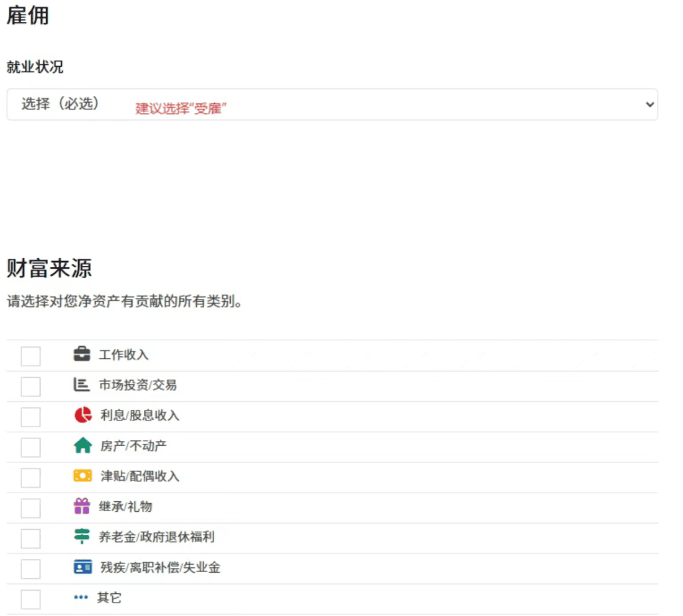Click the briefcase icon for 工作收入
The height and width of the screenshot is (616, 683).
point(82,354)
